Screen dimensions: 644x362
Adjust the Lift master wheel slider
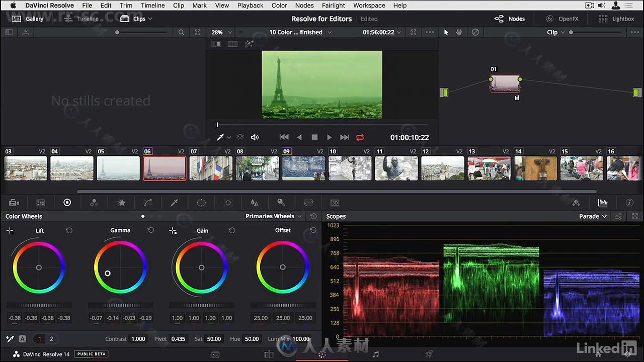(39, 305)
